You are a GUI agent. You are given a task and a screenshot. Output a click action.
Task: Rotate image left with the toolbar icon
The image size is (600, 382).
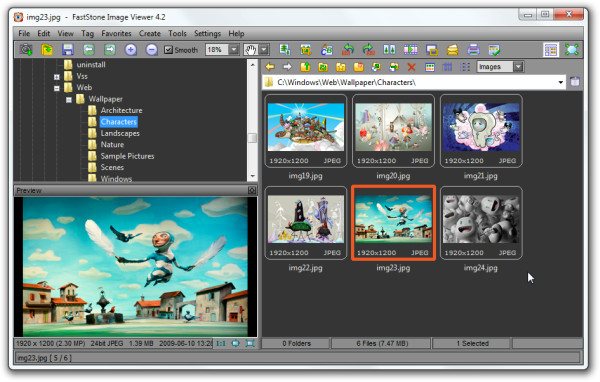click(347, 49)
